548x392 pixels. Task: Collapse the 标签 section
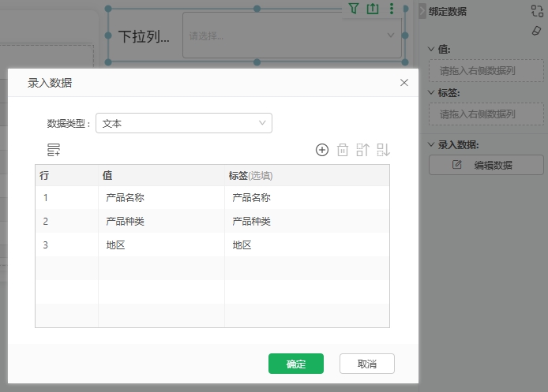(x=431, y=92)
